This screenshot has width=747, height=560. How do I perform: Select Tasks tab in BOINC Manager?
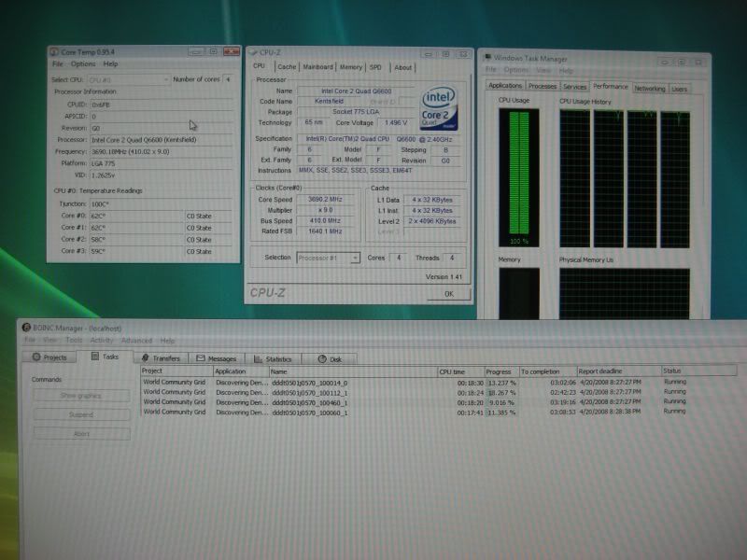tap(105, 357)
